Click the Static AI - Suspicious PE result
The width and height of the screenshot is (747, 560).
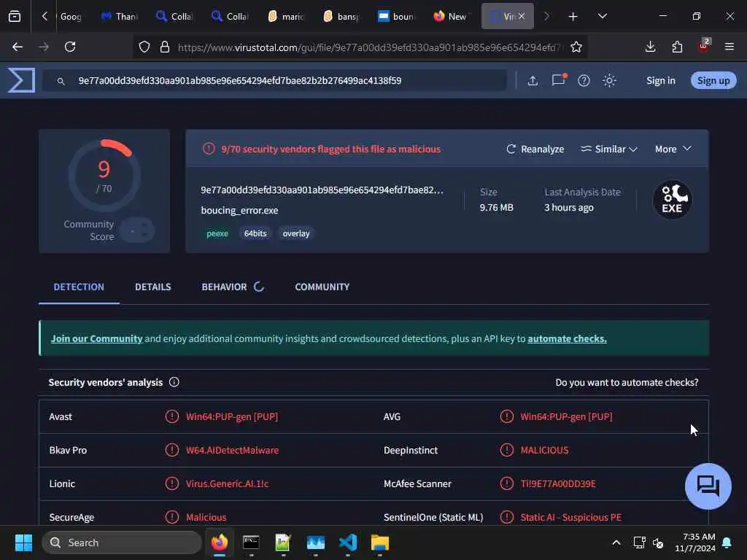tap(570, 517)
